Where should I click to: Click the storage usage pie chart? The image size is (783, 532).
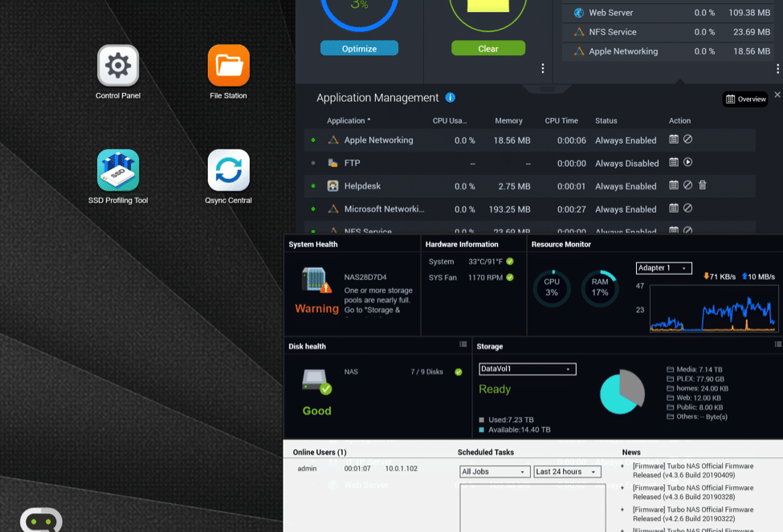(x=622, y=392)
